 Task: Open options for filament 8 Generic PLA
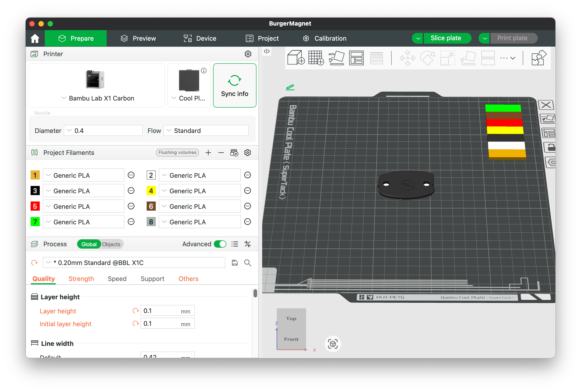click(247, 222)
